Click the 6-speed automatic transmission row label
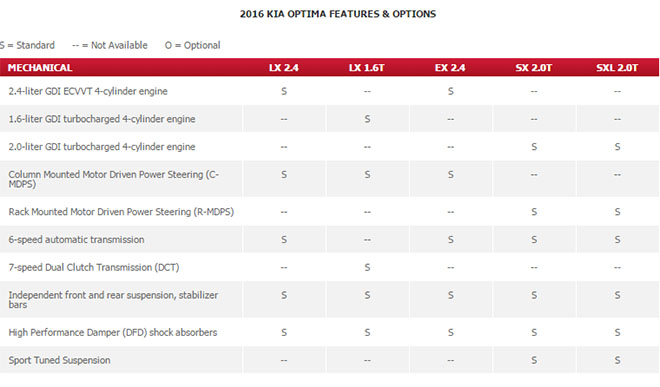660x387 pixels. [x=76, y=240]
